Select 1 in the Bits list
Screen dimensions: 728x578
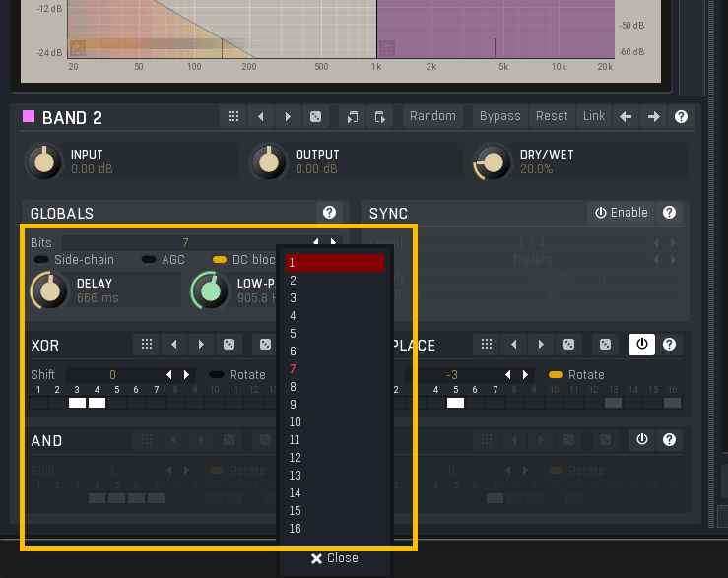[x=334, y=263]
